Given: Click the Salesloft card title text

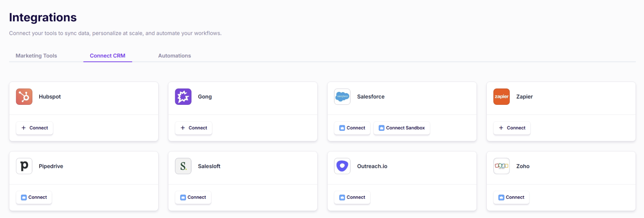Looking at the screenshot, I should click(209, 166).
